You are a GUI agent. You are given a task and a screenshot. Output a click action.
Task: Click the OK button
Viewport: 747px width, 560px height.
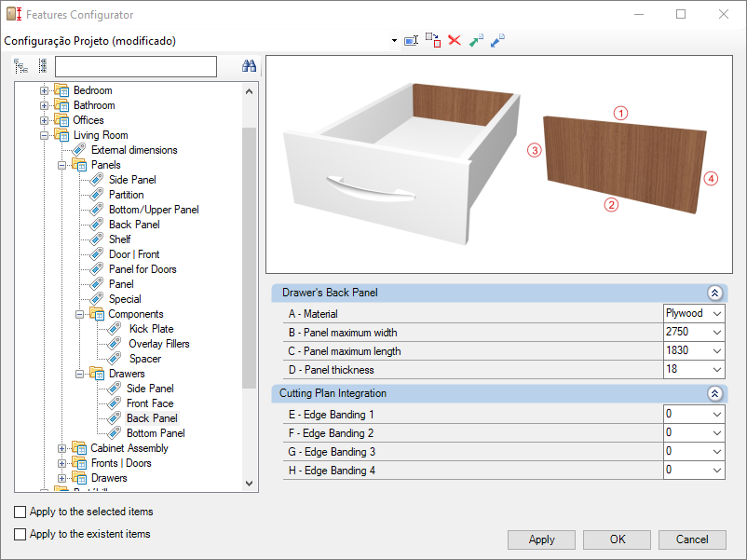click(x=618, y=540)
